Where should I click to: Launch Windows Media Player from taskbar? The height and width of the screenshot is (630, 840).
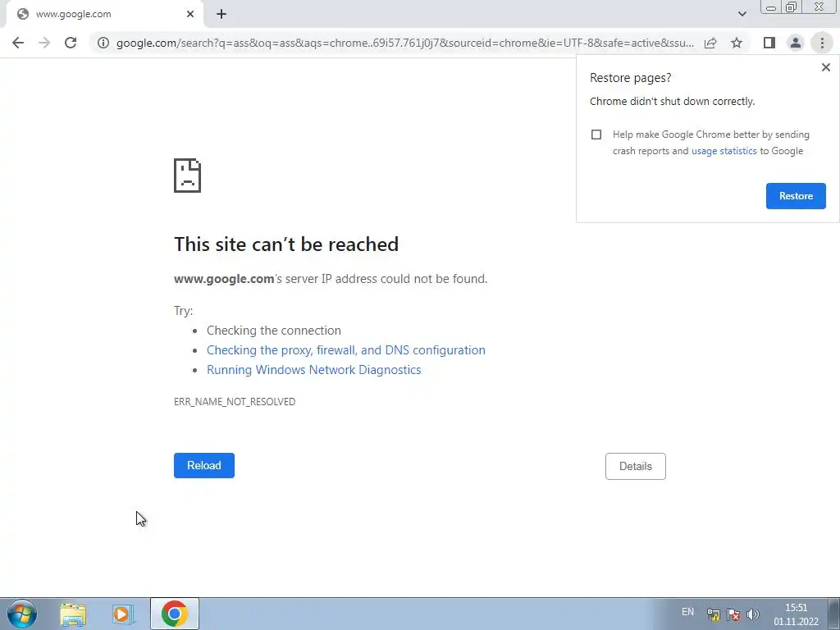123,614
